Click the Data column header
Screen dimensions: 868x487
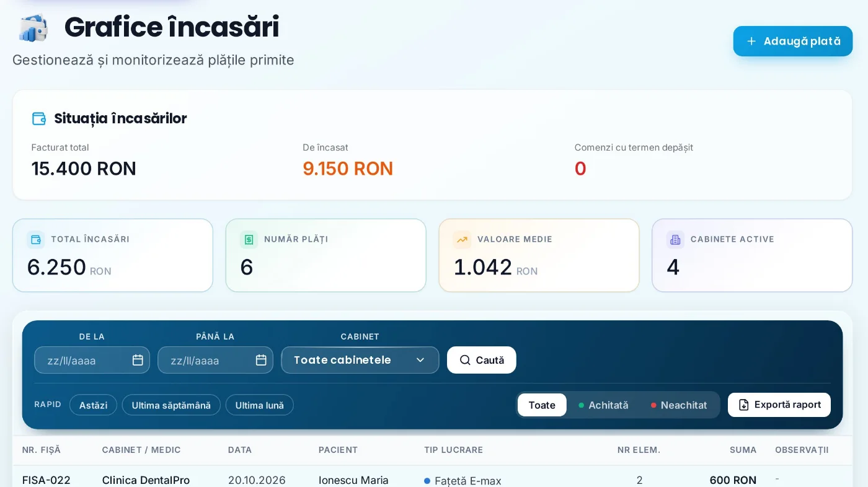240,450
